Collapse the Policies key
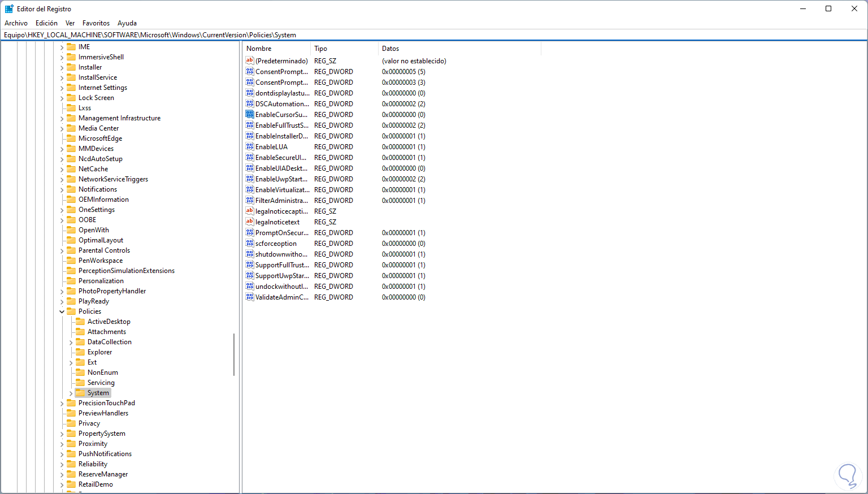This screenshot has width=868, height=494. click(62, 311)
